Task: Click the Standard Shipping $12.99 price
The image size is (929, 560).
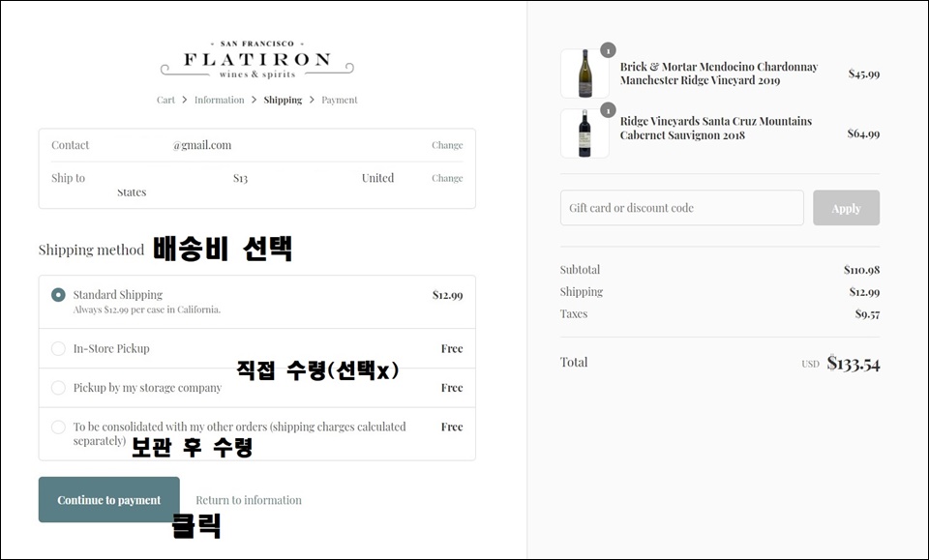Action: [x=447, y=295]
